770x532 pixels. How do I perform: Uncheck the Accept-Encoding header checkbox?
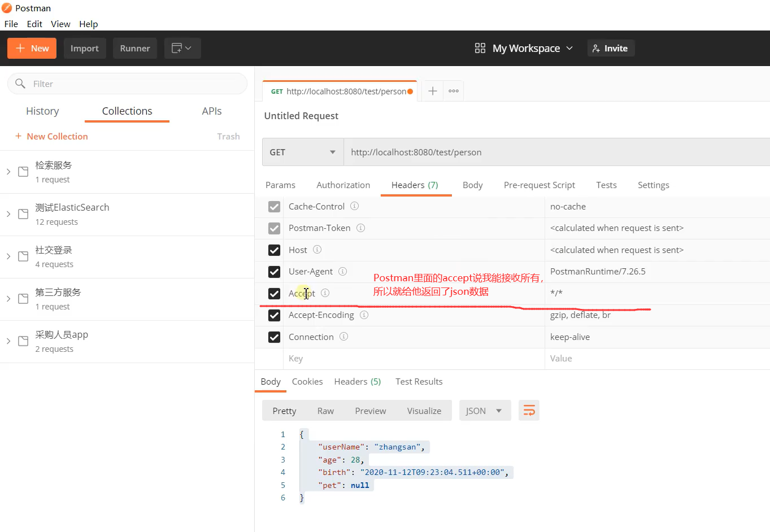[x=274, y=315]
